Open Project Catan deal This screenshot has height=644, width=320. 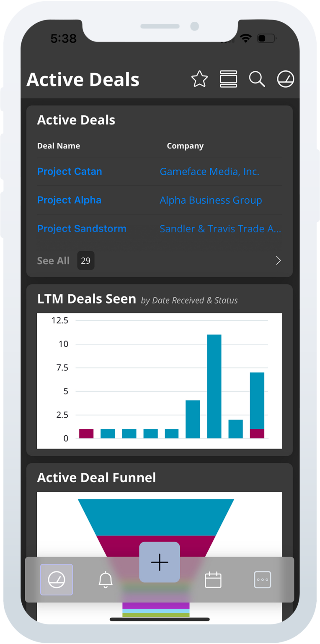coord(69,171)
